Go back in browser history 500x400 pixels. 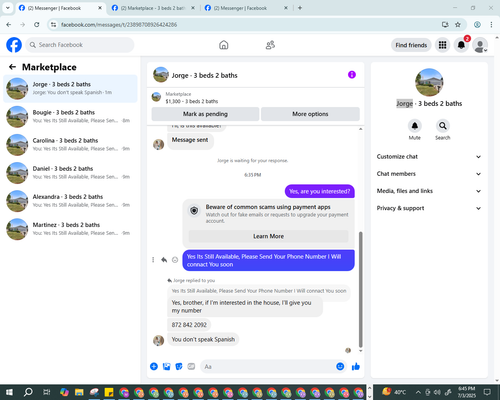click(9, 24)
